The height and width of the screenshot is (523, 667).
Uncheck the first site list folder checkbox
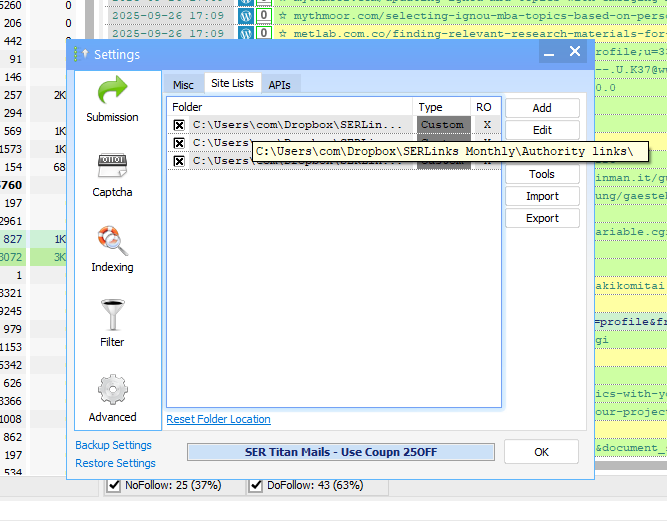point(179,125)
